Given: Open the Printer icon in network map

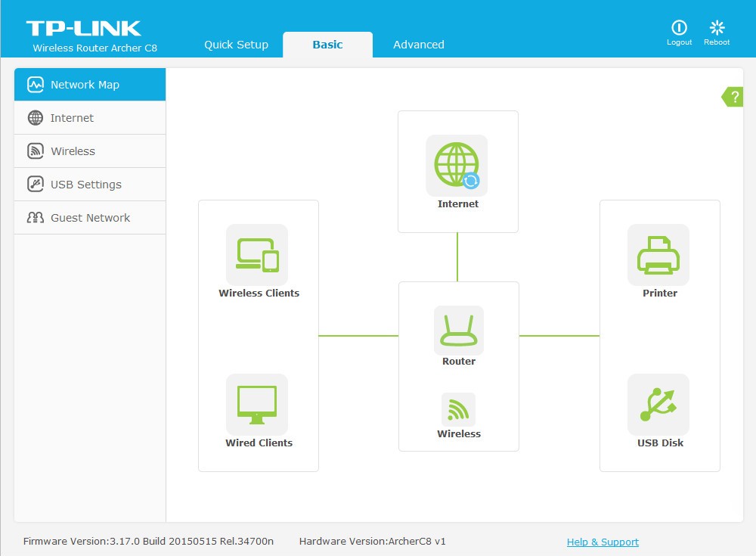Looking at the screenshot, I should coord(658,255).
